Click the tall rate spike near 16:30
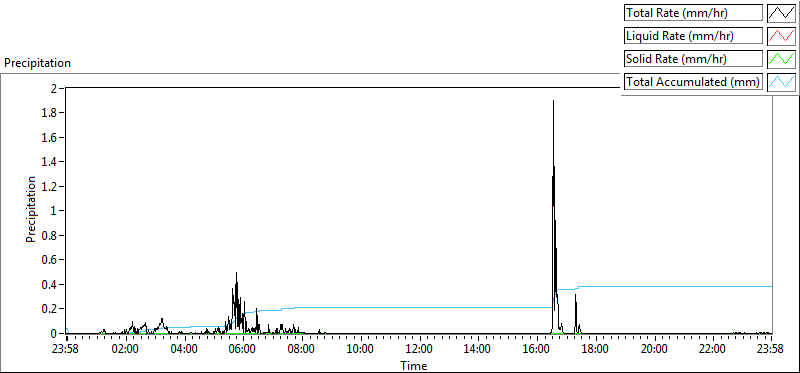 554,153
